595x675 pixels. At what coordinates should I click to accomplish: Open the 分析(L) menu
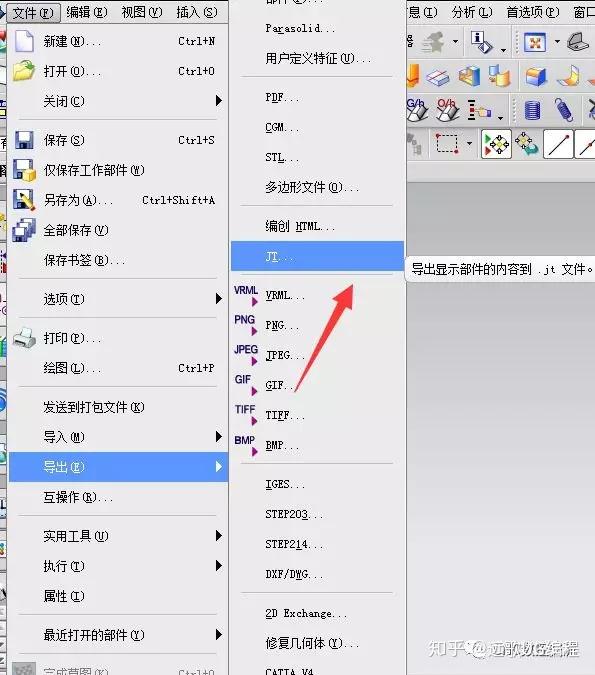pos(472,12)
